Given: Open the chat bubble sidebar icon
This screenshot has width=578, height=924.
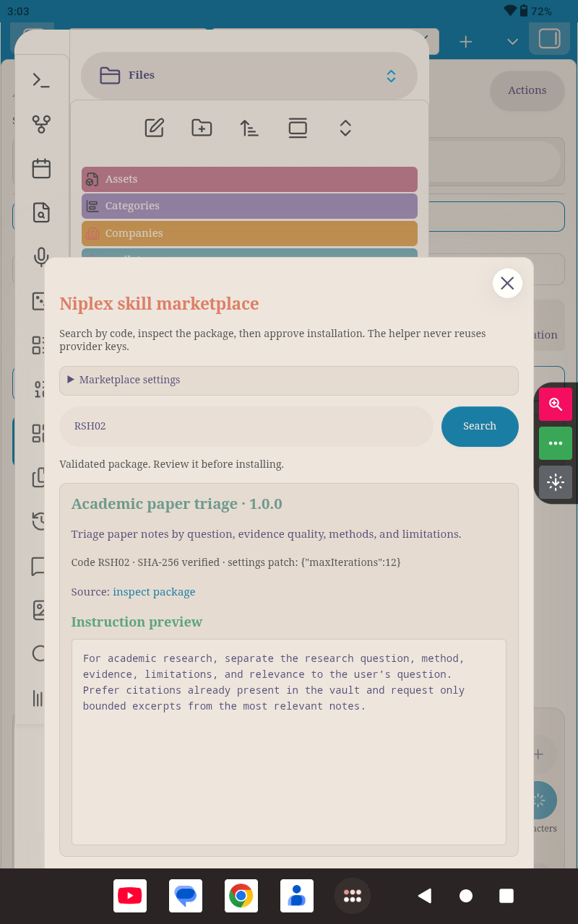Looking at the screenshot, I should coord(39,566).
